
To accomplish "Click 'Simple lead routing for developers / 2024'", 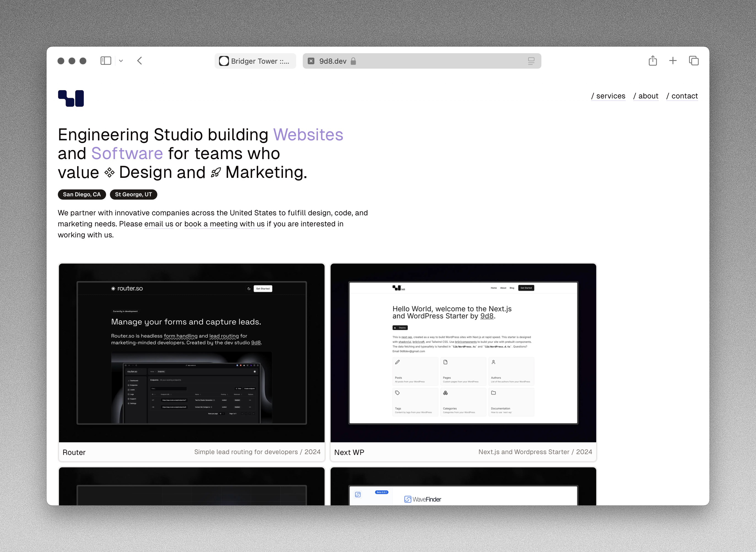I will tap(257, 452).
